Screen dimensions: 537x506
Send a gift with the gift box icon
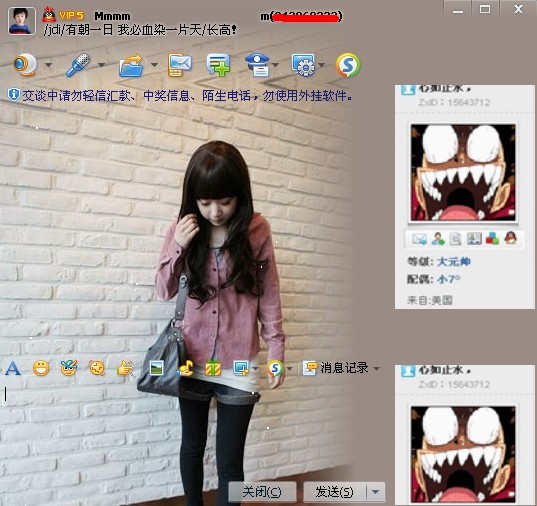tap(213, 369)
